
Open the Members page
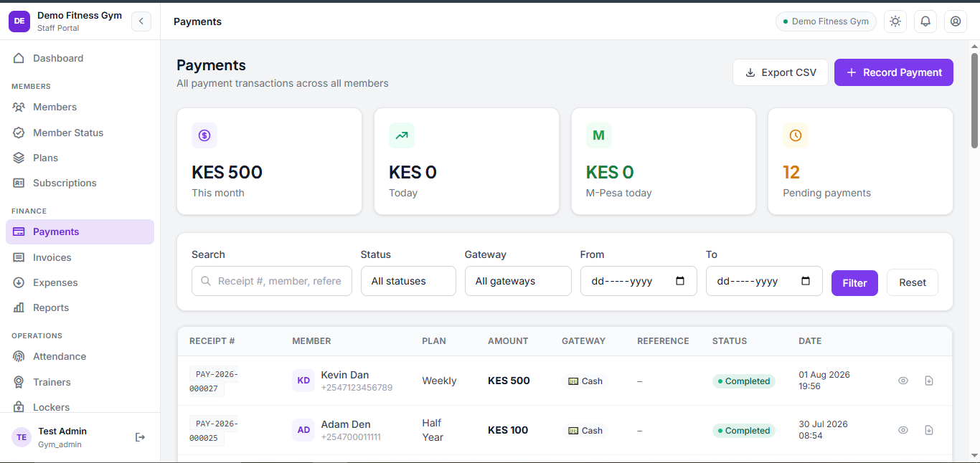80,107
